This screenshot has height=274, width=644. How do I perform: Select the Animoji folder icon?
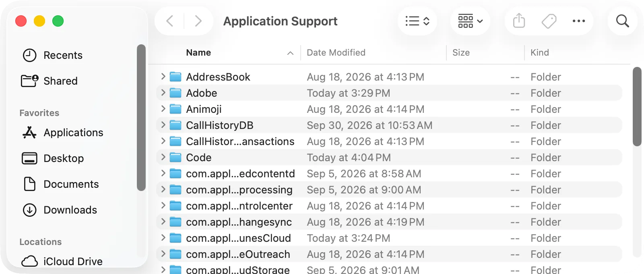click(175, 109)
